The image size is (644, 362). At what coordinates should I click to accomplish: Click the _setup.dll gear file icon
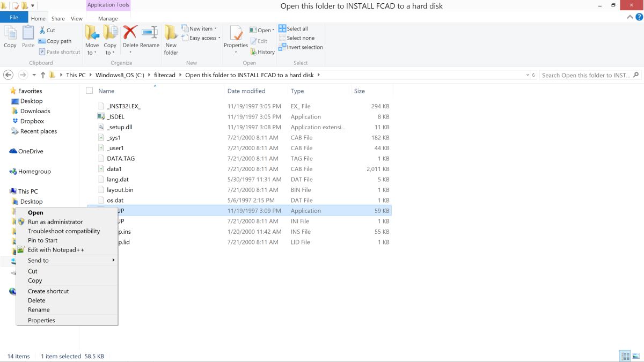(x=101, y=127)
